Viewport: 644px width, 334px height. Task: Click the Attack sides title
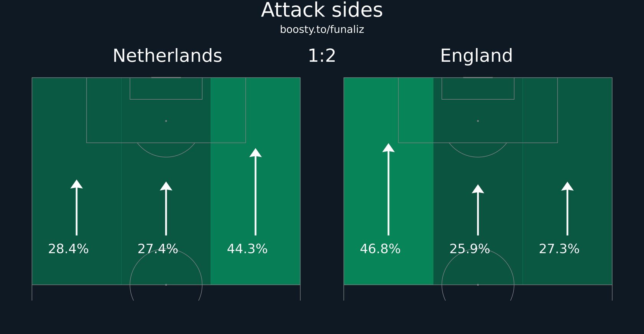click(322, 10)
